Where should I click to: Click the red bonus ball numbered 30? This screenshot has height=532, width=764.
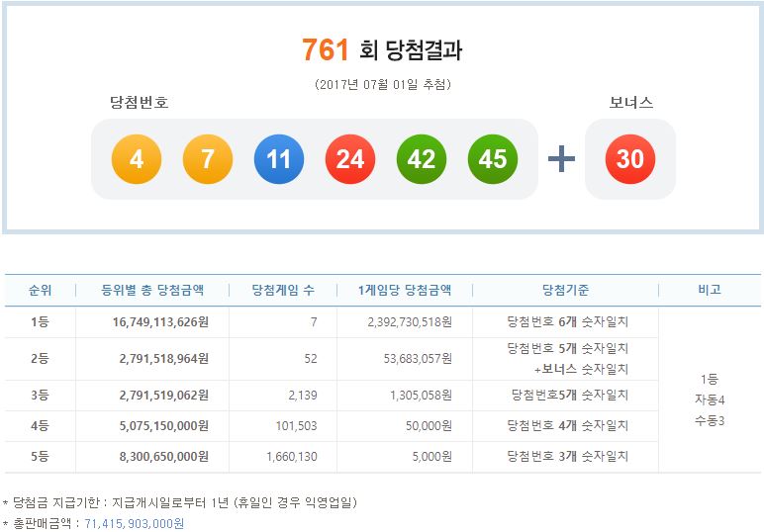tap(630, 159)
